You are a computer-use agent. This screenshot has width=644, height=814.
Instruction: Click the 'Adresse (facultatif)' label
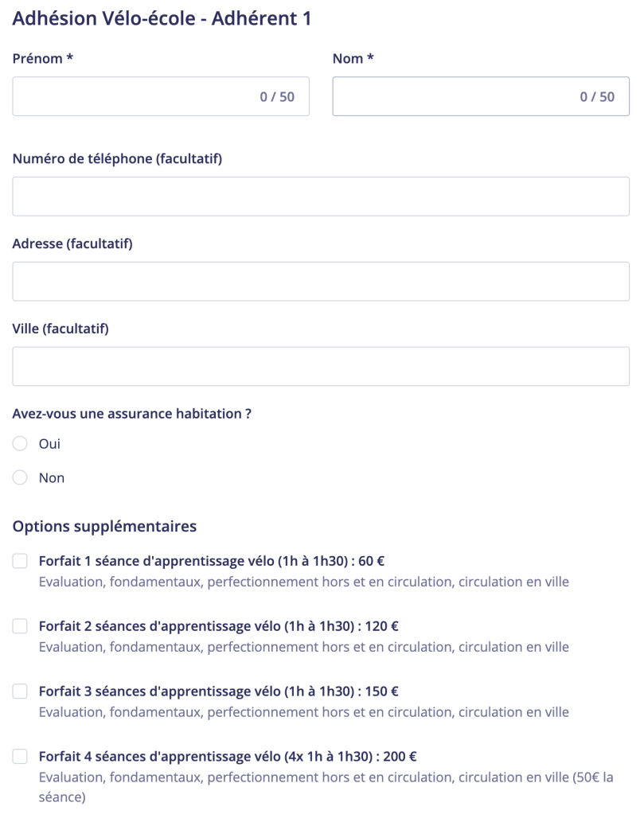coord(72,244)
